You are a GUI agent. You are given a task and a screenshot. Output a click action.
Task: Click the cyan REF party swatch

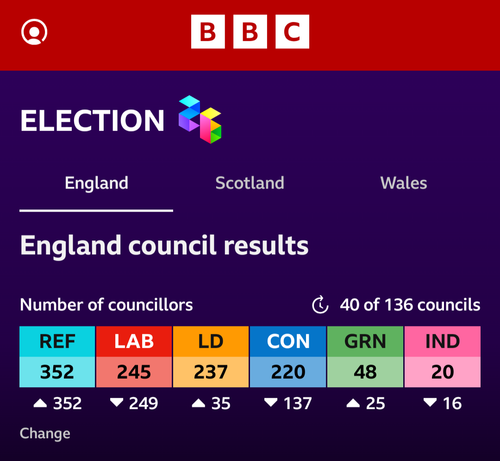coord(57,341)
